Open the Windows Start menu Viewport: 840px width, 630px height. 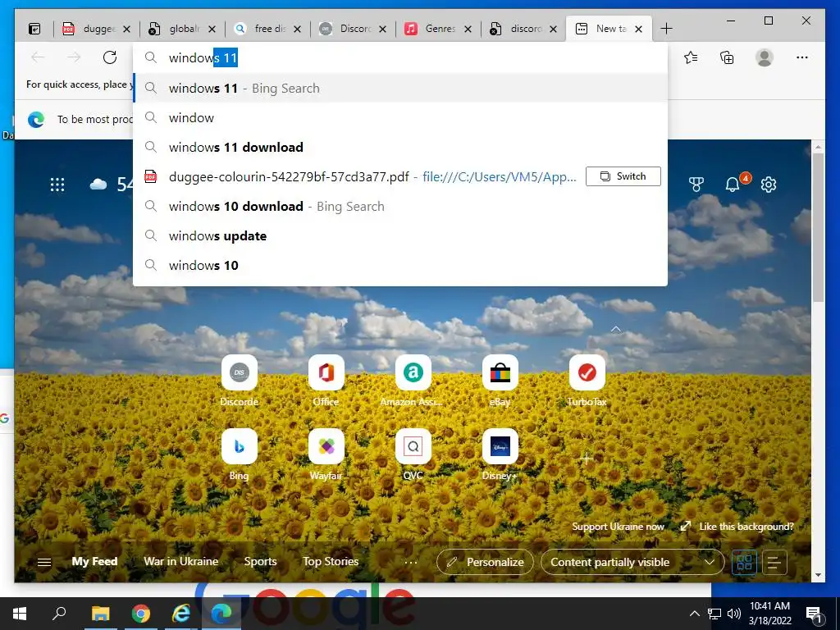click(20, 614)
